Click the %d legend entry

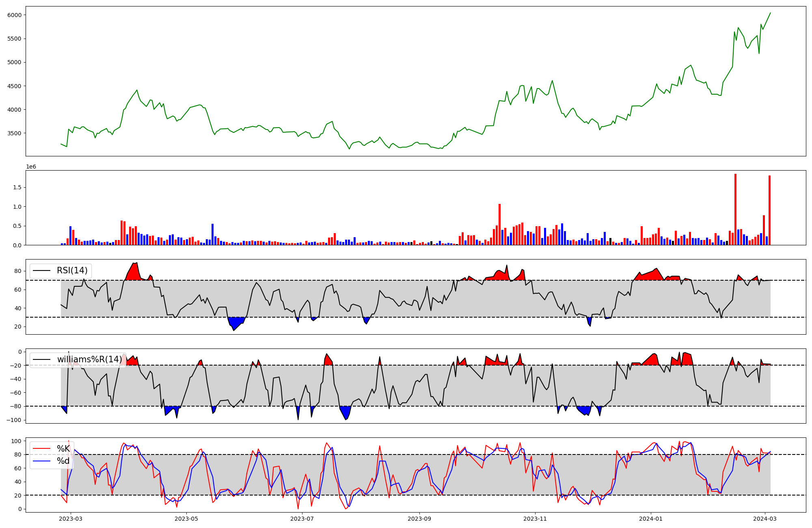[x=63, y=461]
